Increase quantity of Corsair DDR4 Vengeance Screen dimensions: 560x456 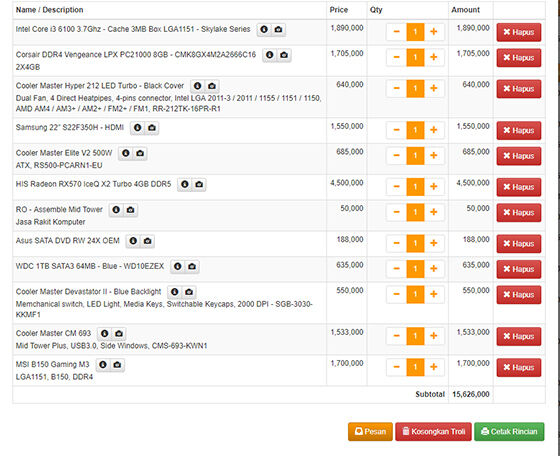coord(434,57)
